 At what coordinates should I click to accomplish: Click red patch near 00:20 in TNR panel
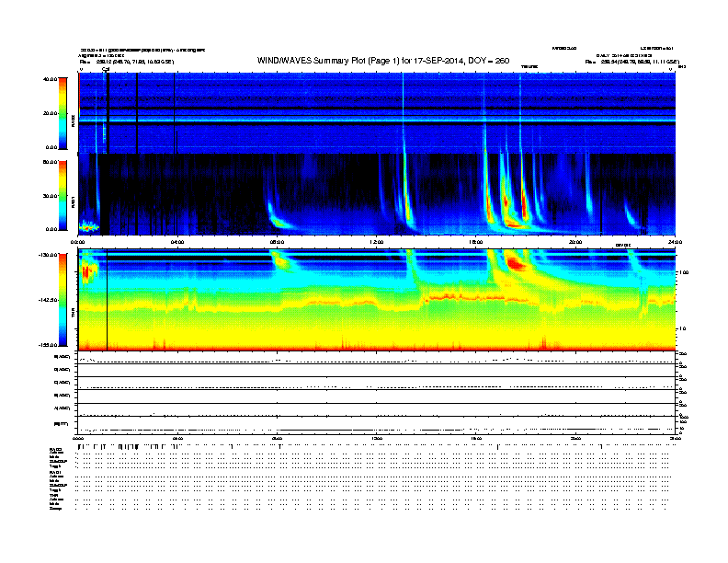pyautogui.click(x=85, y=272)
